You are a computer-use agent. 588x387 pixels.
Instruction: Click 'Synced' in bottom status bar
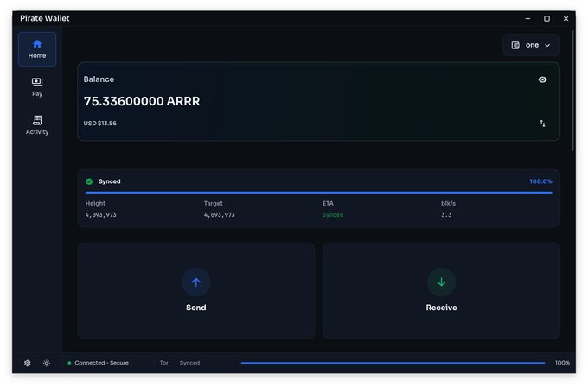pos(189,363)
